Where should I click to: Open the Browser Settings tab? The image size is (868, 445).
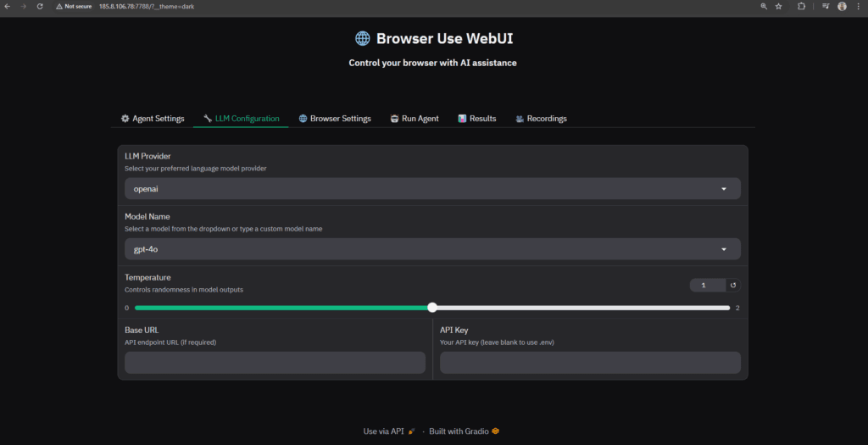(335, 119)
